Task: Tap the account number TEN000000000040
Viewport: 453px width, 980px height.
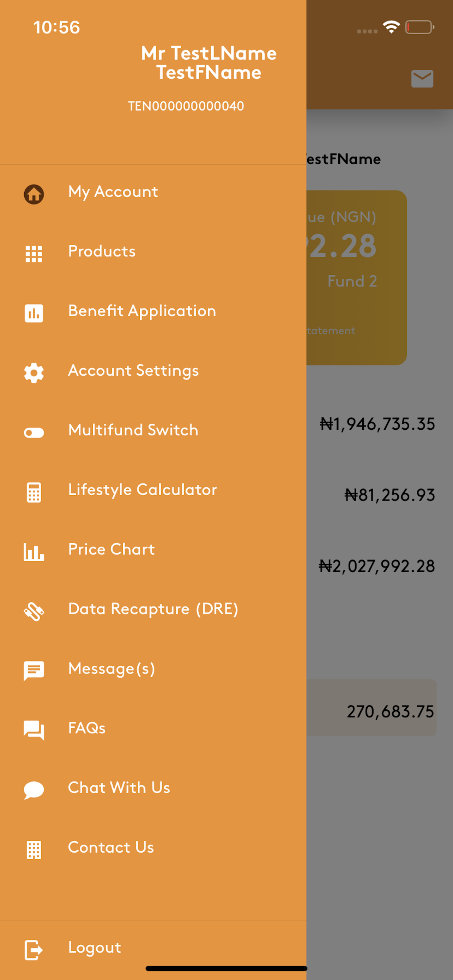Action: click(x=186, y=106)
